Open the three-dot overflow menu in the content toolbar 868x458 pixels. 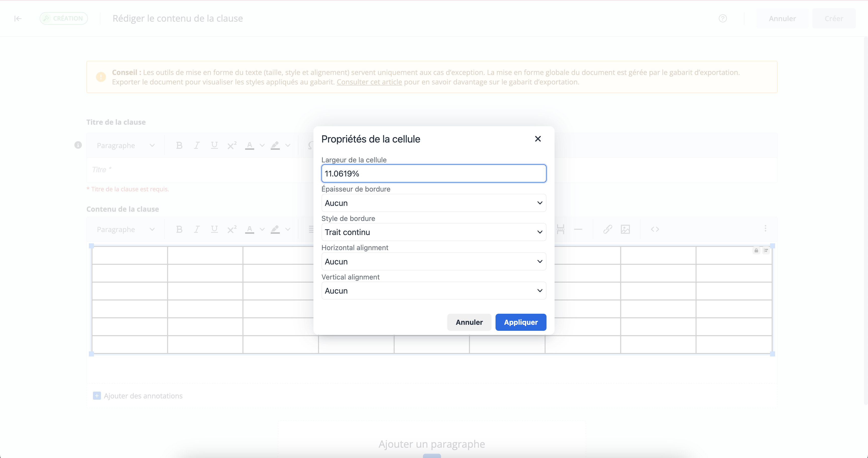pyautogui.click(x=765, y=229)
